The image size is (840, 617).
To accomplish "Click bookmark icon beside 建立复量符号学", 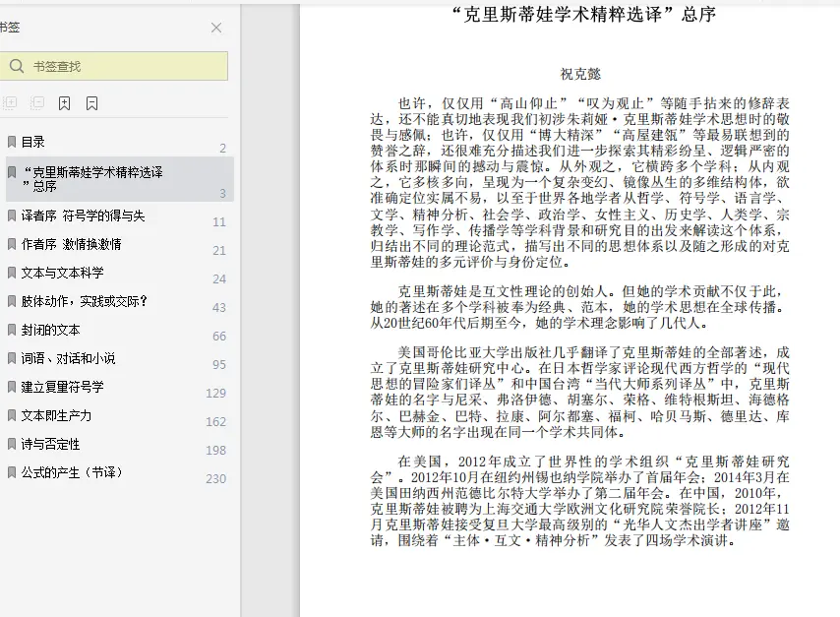I will click(11, 387).
